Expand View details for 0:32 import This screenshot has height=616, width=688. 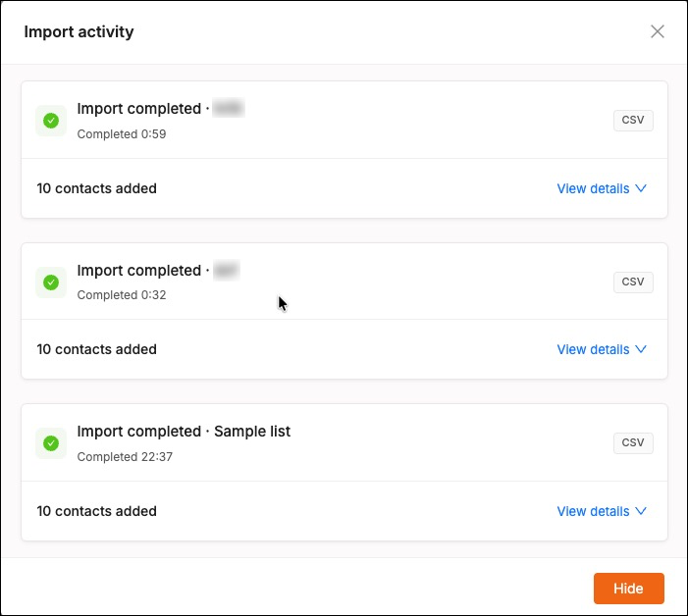601,349
